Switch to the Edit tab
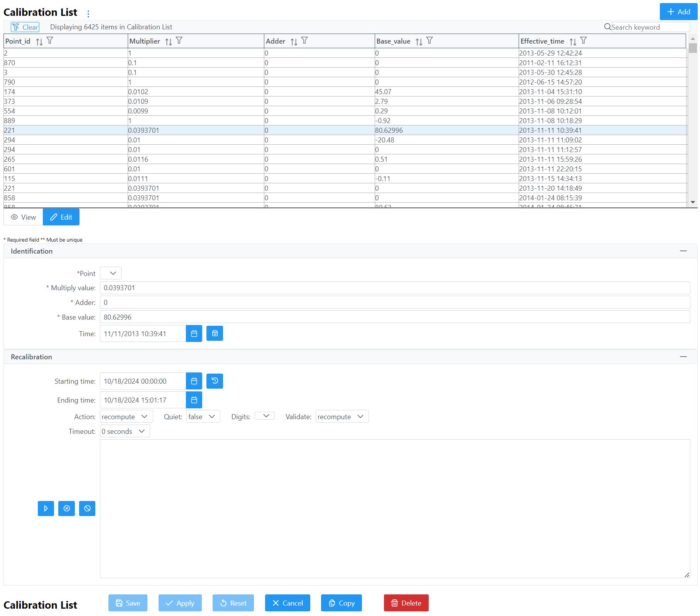Image resolution: width=700 pixels, height=616 pixels. 61,217
